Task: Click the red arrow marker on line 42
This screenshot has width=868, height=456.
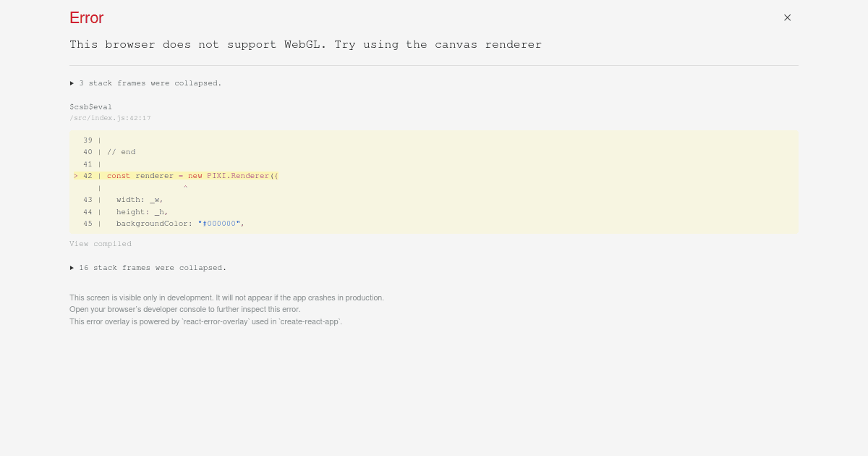Action: (x=76, y=176)
